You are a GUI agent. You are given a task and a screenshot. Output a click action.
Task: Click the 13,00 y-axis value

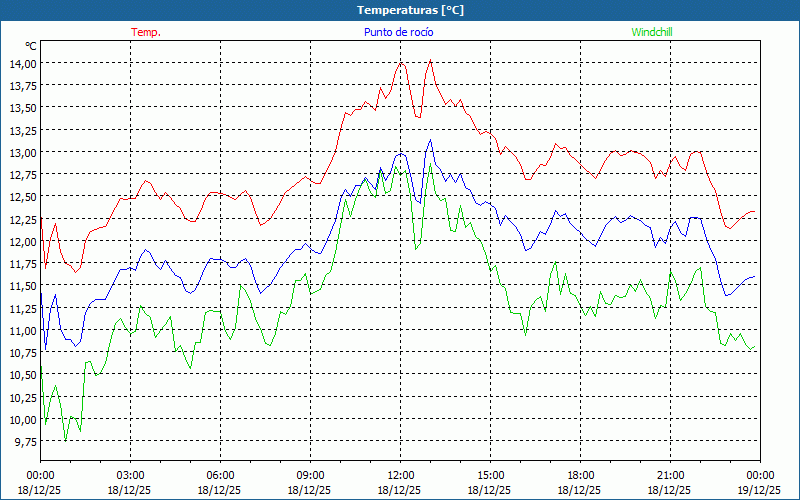point(23,152)
